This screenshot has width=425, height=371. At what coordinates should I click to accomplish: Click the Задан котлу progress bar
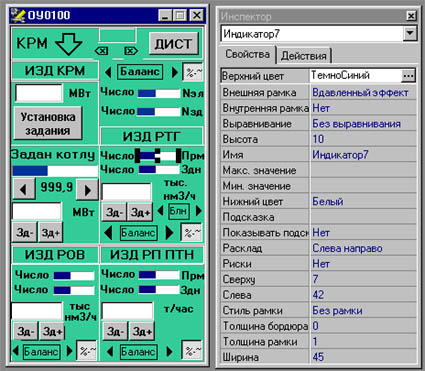tap(55, 171)
